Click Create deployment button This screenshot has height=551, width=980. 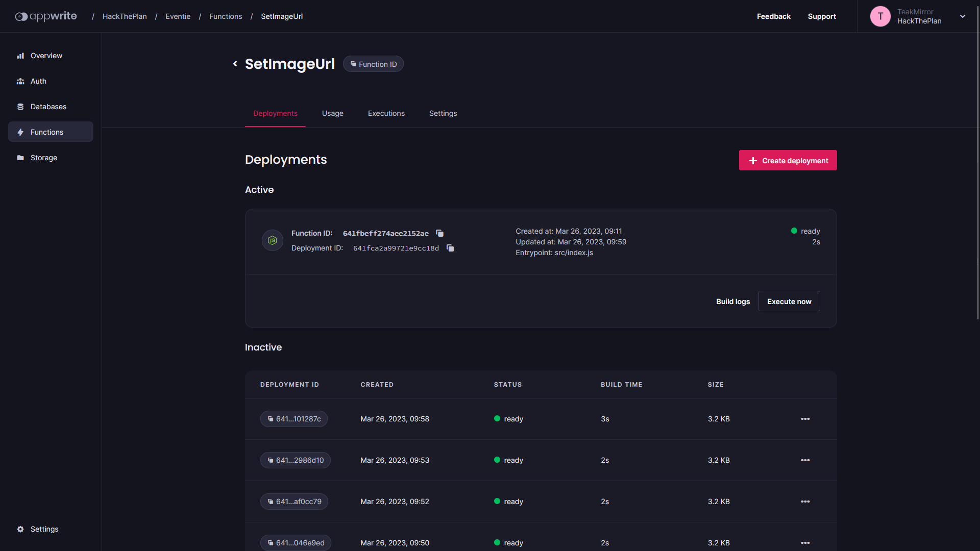point(788,160)
